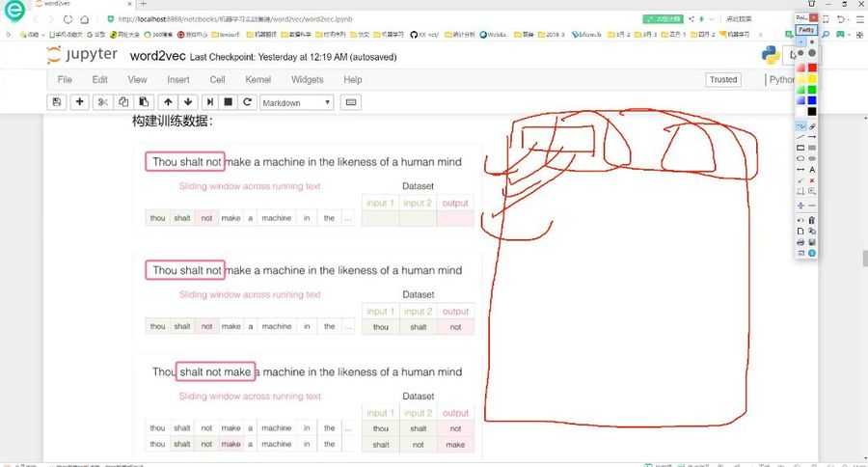Select the filled ellipse drawing tool
The width and height of the screenshot is (868, 467).
click(x=811, y=158)
